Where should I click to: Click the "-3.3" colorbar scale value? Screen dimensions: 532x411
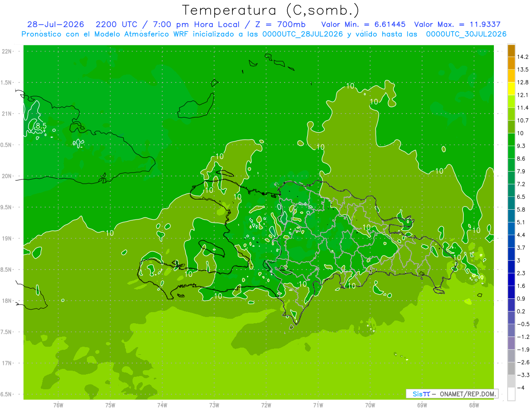coord(522,375)
